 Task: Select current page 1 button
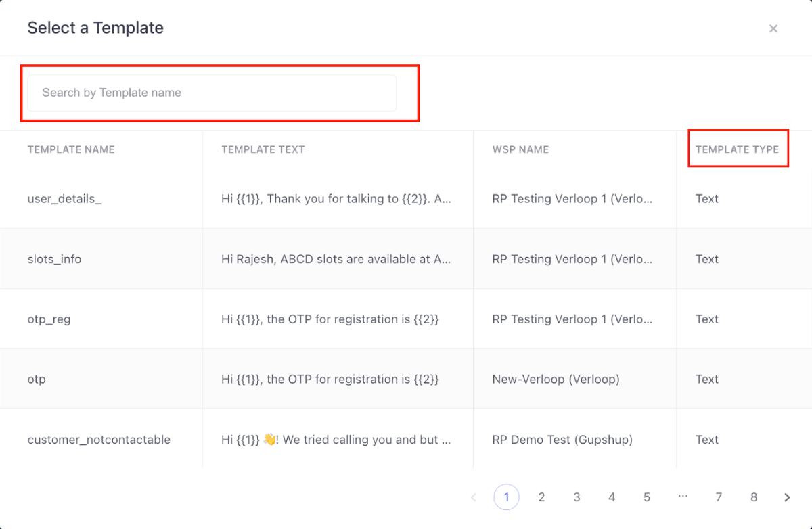tap(506, 497)
